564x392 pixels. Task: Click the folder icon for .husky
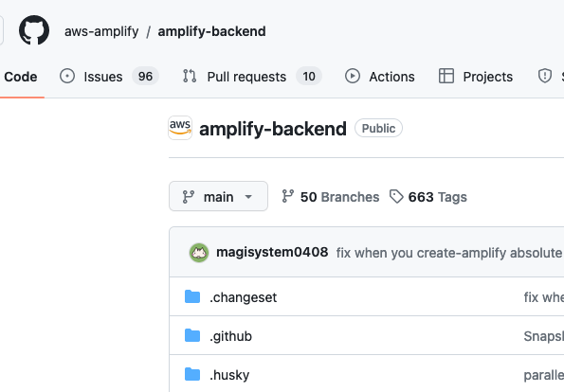point(192,374)
